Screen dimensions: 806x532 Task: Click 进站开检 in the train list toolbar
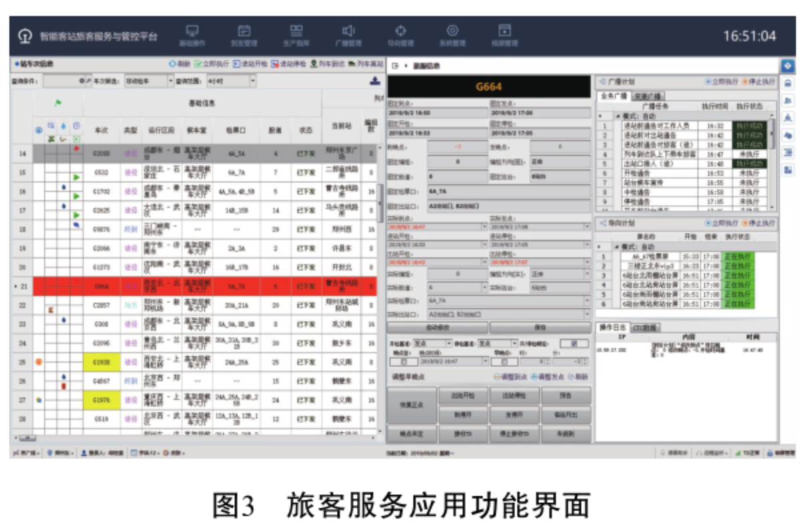pos(250,64)
